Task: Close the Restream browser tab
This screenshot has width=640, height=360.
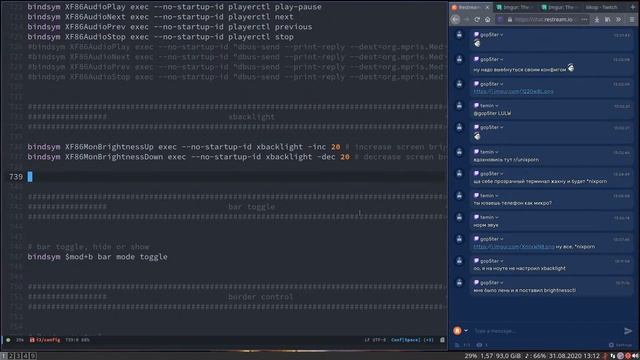Action: [x=487, y=7]
